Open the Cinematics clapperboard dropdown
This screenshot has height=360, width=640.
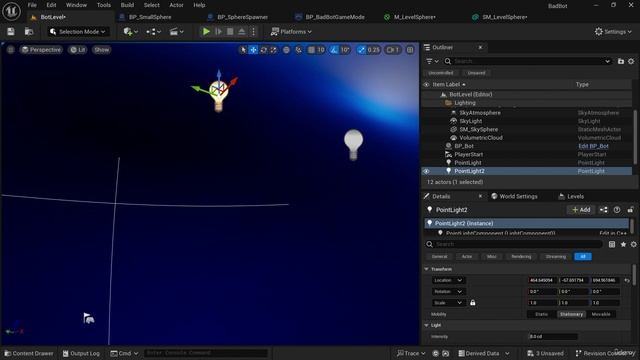[176, 31]
